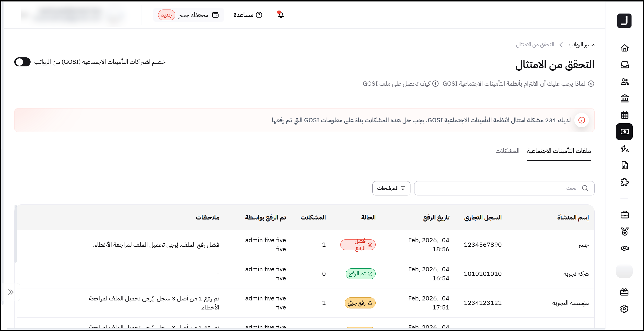The height and width of the screenshot is (331, 644).
Task: Open the home icon in sidebar
Action: pyautogui.click(x=624, y=48)
